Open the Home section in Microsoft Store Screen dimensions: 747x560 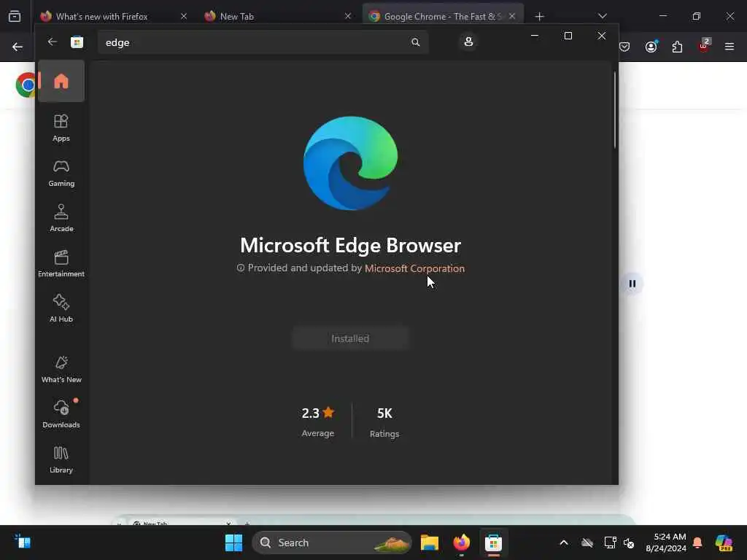point(61,82)
